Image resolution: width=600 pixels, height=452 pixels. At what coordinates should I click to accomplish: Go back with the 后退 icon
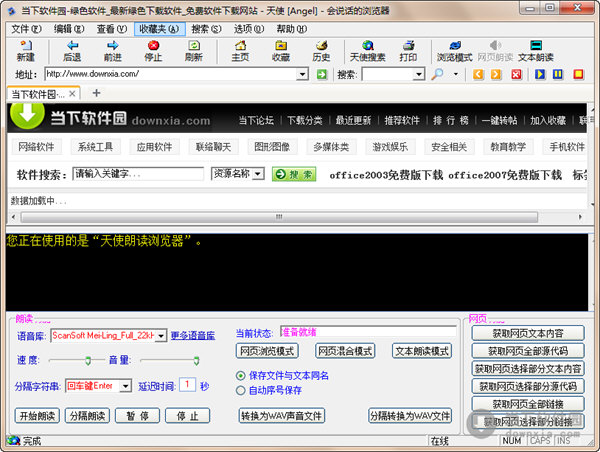(x=72, y=51)
